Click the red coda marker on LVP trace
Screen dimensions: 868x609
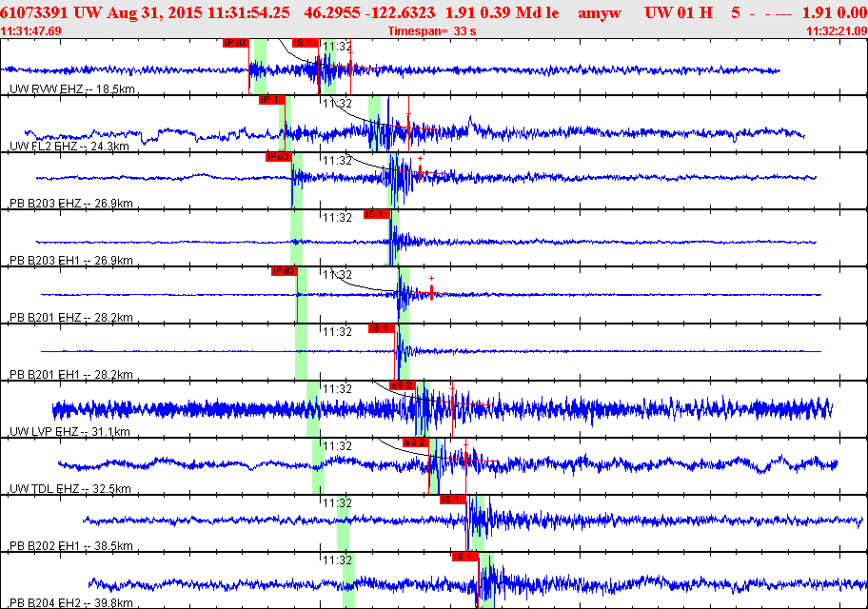pos(452,403)
